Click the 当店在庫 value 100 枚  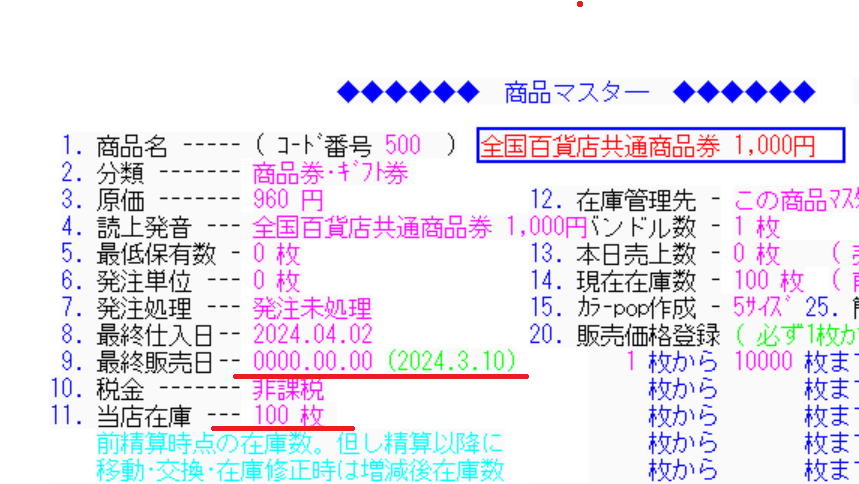[x=289, y=415]
